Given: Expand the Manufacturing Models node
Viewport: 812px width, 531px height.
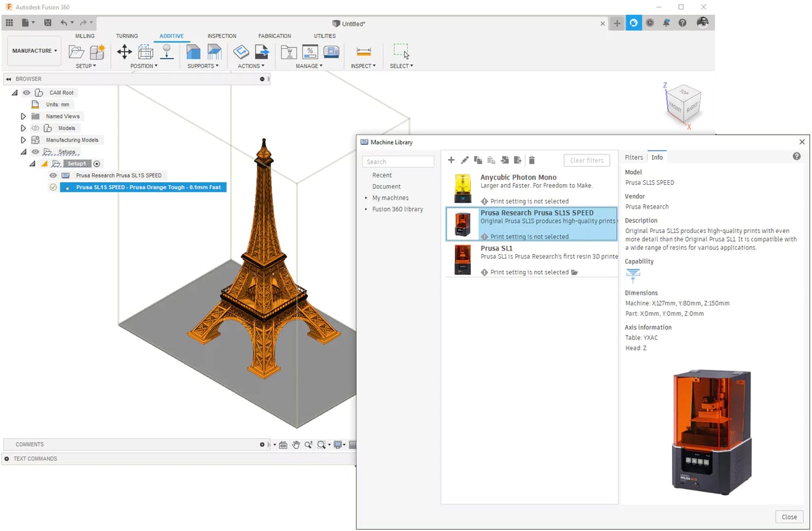Looking at the screenshot, I should pos(23,140).
